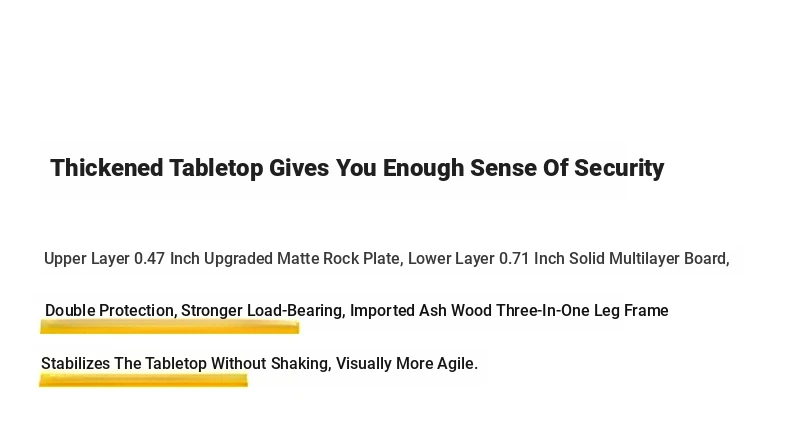Click the 'Thickened Tabletop Gives You' heading

pyautogui.click(x=357, y=168)
